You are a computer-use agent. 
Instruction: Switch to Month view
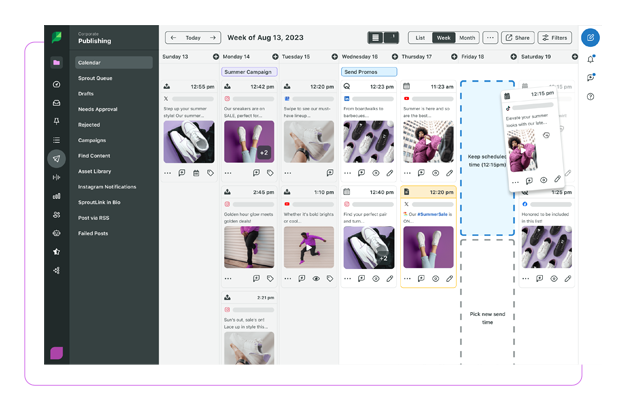(x=467, y=38)
